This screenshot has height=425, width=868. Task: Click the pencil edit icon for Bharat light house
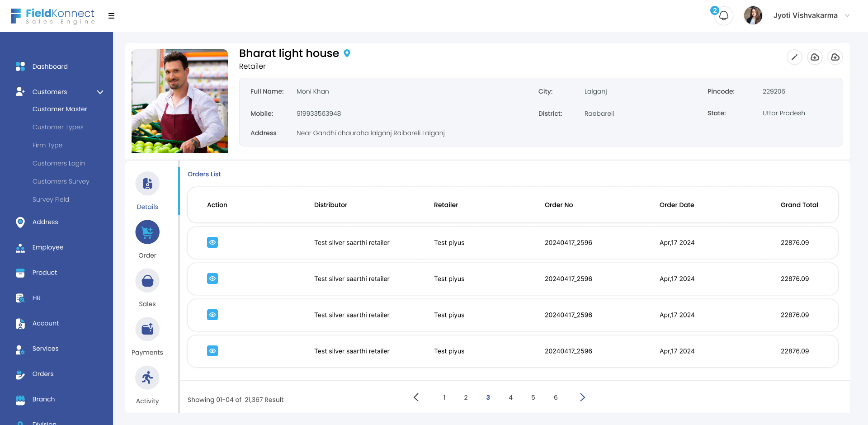pyautogui.click(x=794, y=57)
